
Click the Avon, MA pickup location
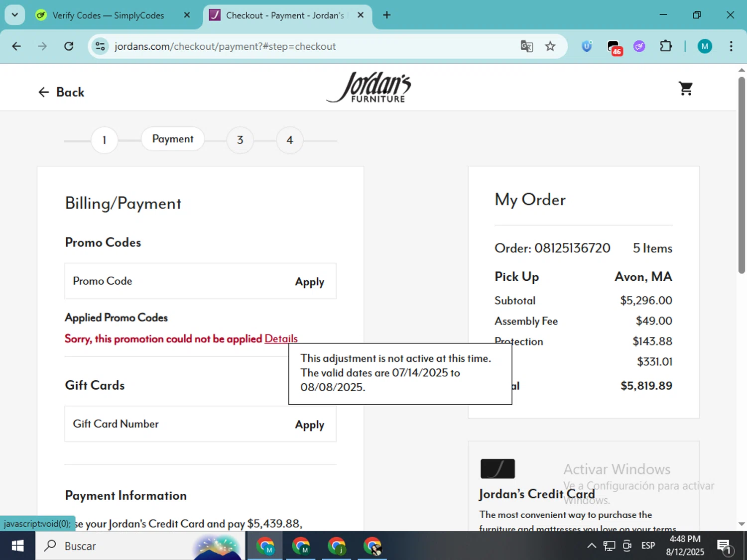[x=643, y=277]
